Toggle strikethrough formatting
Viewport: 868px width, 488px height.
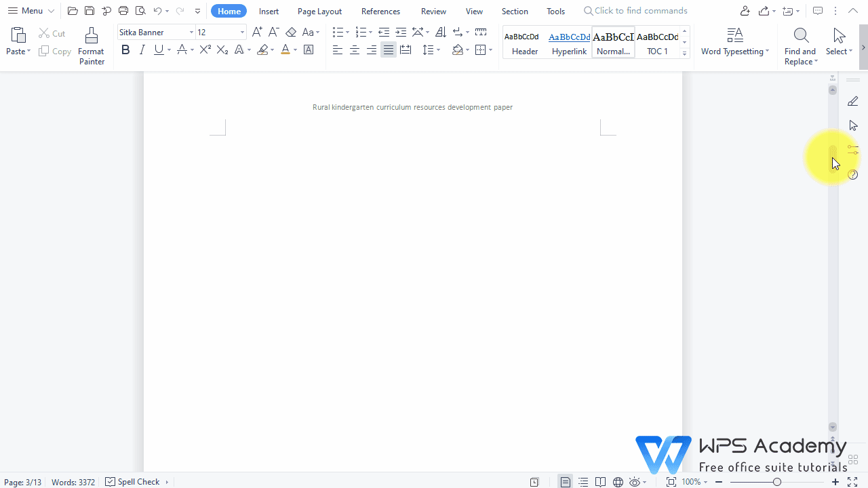point(182,49)
